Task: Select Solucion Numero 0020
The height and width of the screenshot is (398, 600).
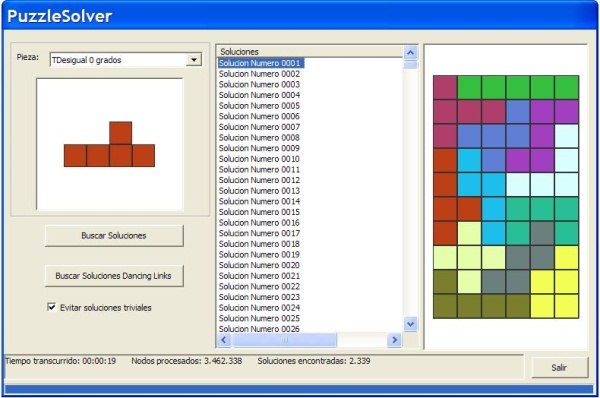Action: (x=259, y=265)
